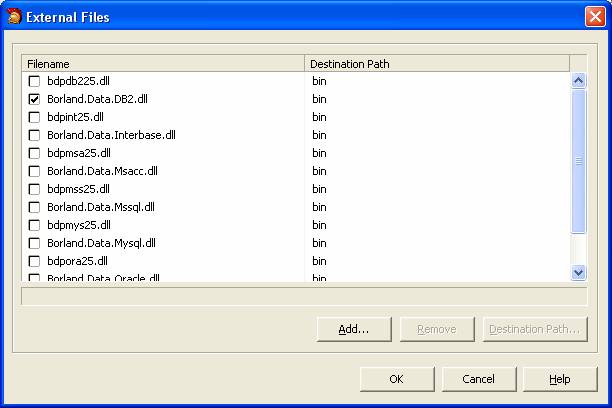
Task: Uncheck the Borland.Data.DB2.dll checkbox
Action: pyautogui.click(x=34, y=99)
